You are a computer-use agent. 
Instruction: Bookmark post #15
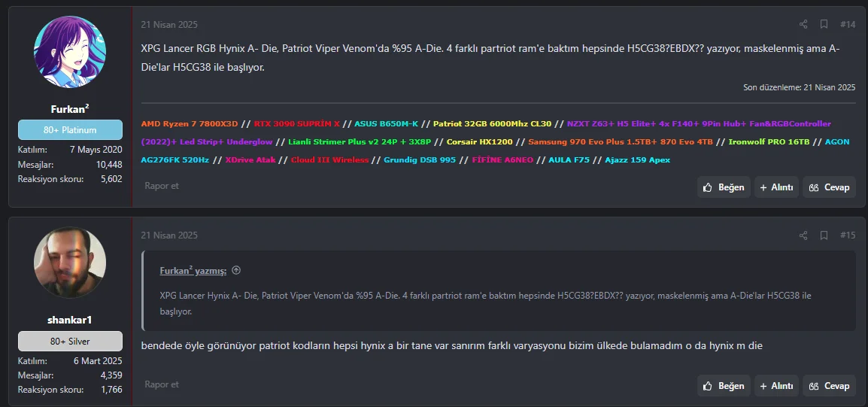824,235
